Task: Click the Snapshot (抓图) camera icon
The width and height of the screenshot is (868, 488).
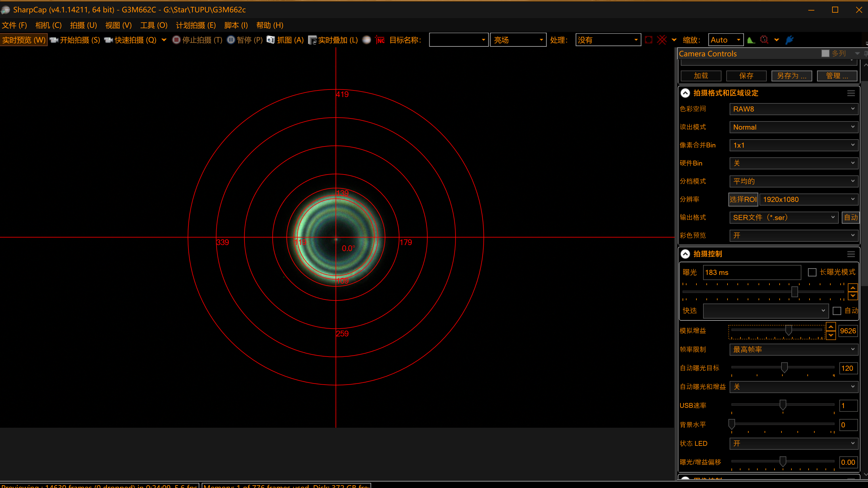Action: [x=270, y=40]
